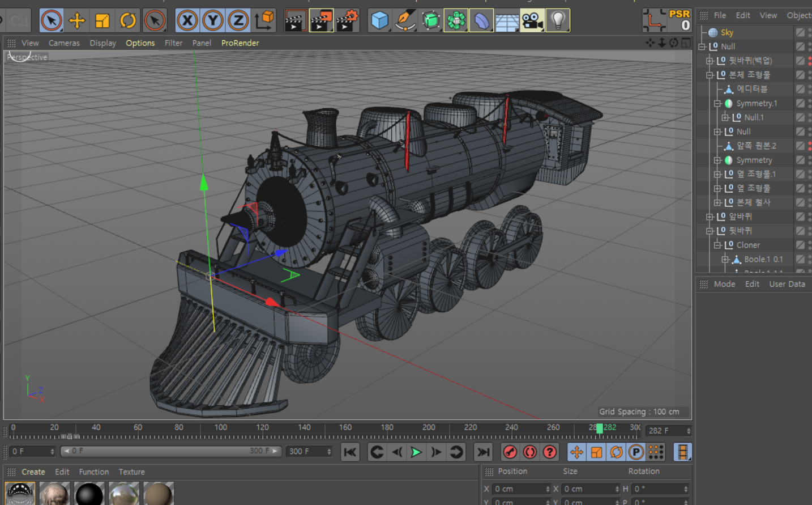Open the green generators cube icon
812x505 pixels.
(431, 21)
